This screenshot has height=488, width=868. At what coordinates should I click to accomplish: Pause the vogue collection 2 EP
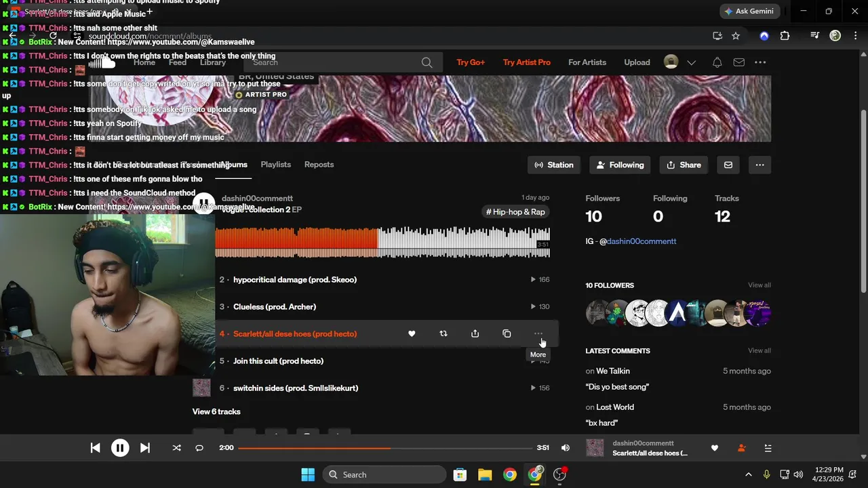pyautogui.click(x=204, y=204)
